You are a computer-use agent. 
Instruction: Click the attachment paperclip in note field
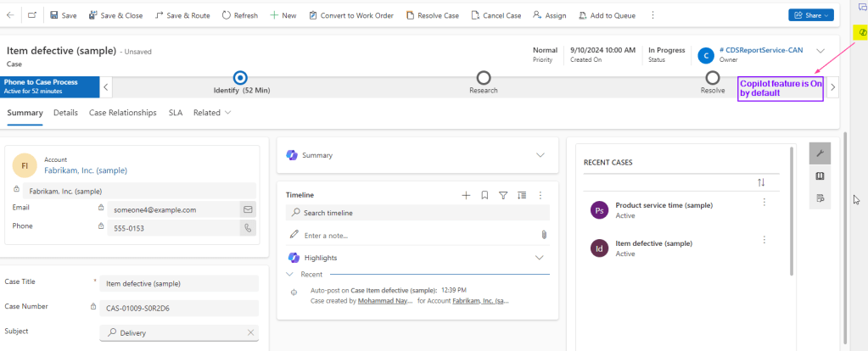click(544, 235)
